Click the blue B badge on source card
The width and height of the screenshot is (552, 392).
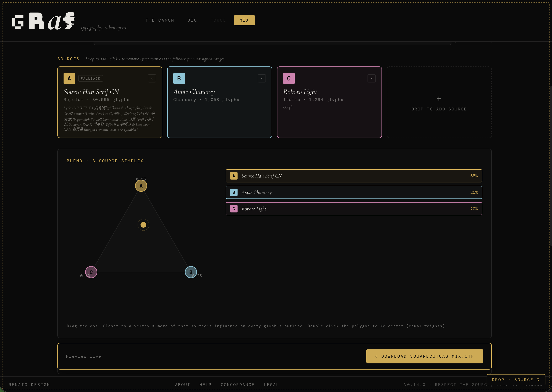179,78
